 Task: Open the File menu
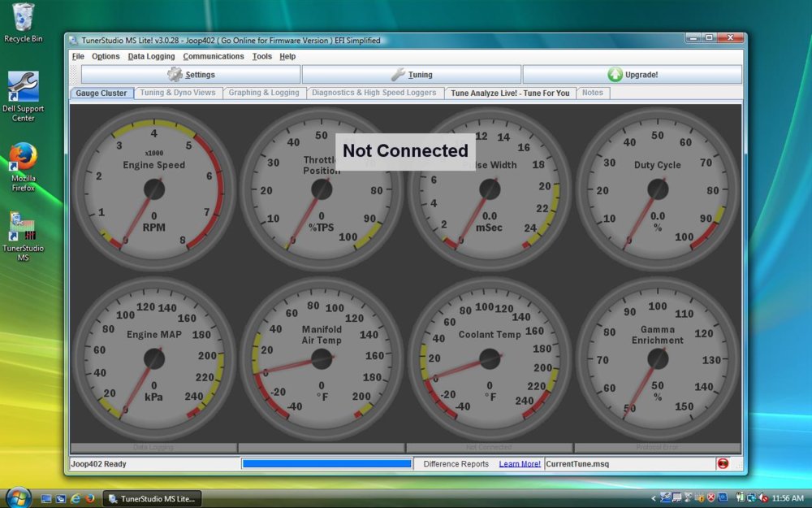click(x=78, y=56)
